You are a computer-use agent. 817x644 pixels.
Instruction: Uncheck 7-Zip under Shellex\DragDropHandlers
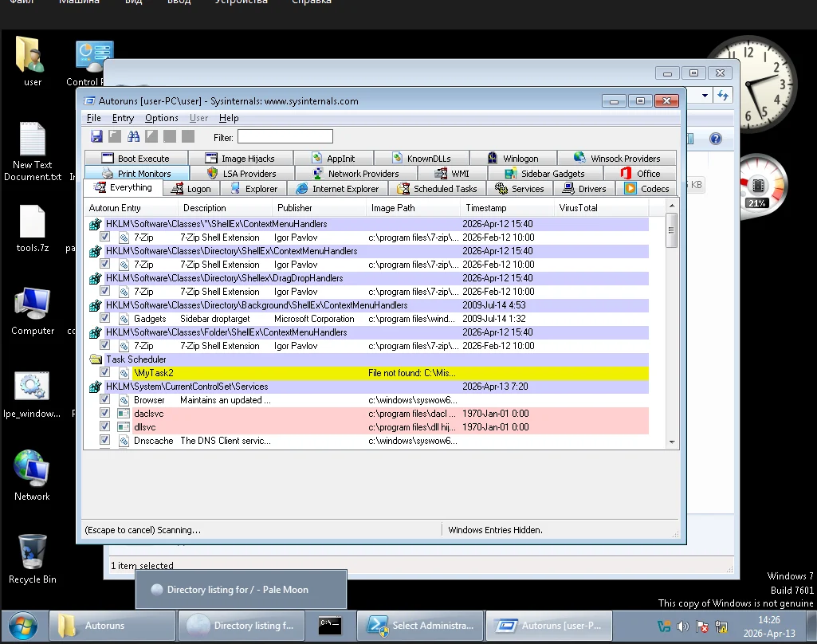point(104,291)
